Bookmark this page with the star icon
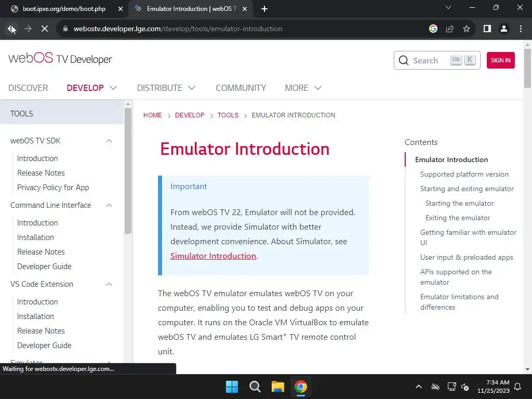The image size is (532, 399). point(467,29)
